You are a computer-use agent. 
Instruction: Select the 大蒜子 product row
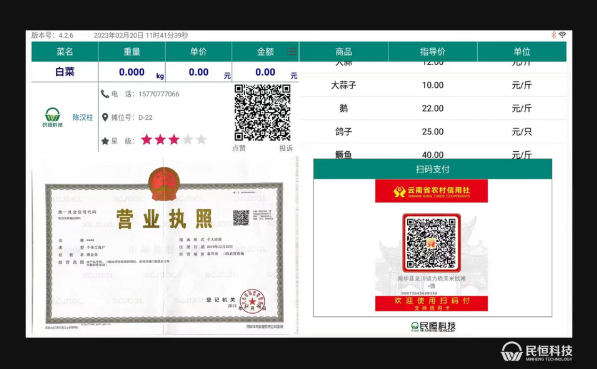[x=433, y=85]
